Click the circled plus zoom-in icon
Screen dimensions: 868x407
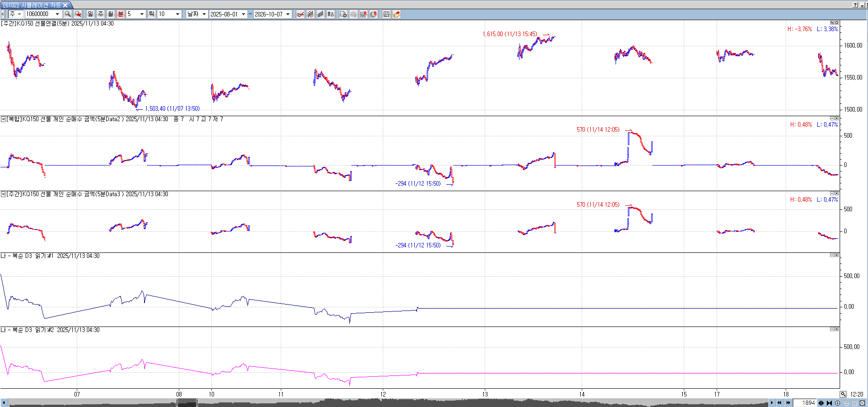click(837, 403)
